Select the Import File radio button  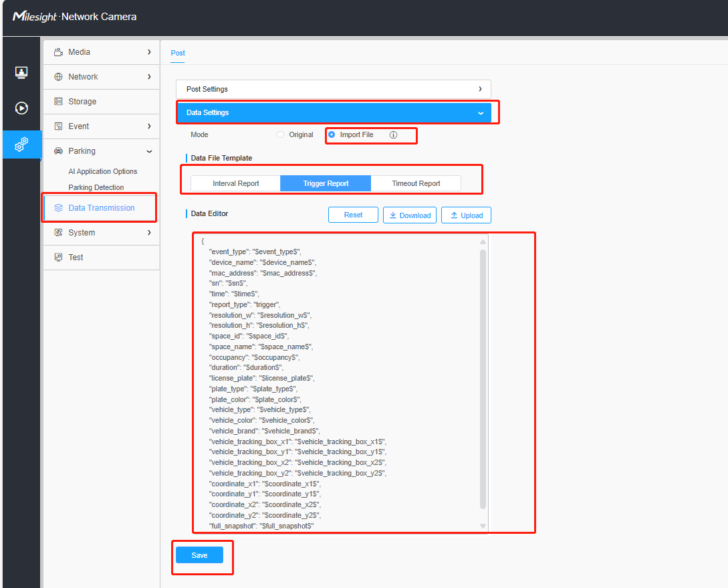coord(332,134)
